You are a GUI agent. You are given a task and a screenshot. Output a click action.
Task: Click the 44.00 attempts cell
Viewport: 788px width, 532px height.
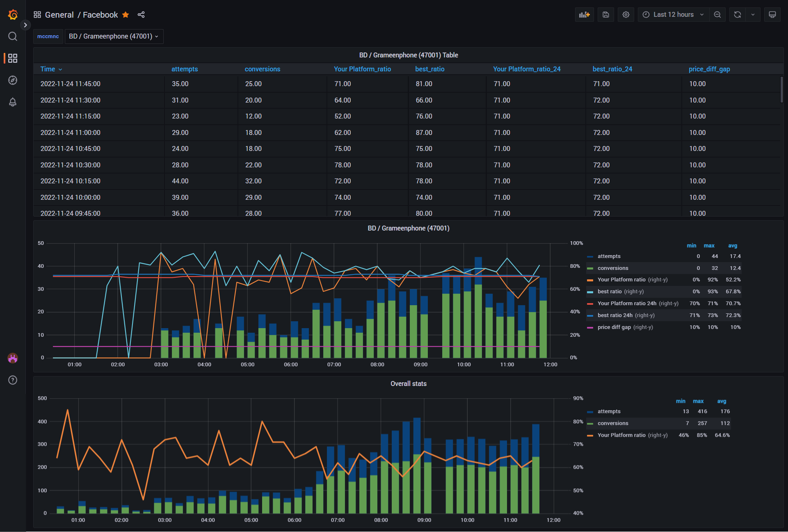201,181
